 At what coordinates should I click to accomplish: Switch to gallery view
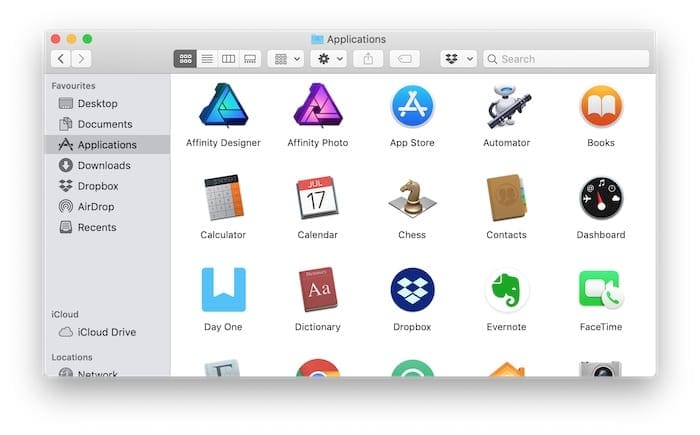[250, 59]
